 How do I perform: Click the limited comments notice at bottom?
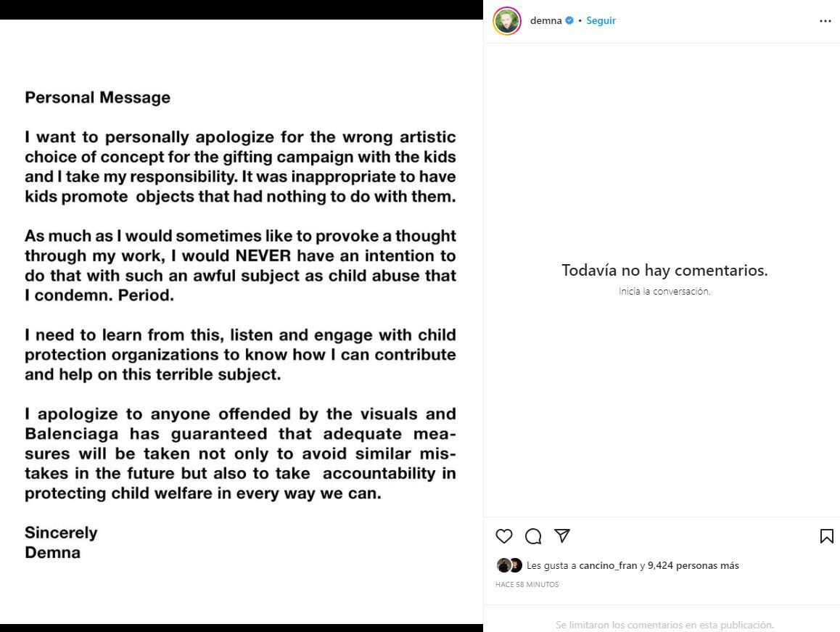tap(664, 625)
